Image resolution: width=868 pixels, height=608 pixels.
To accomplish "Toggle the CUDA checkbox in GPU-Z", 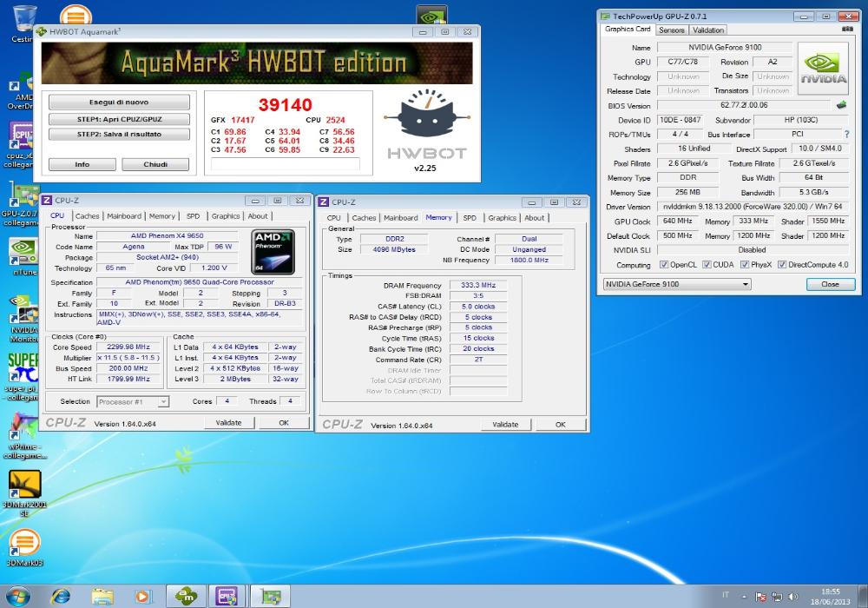I will 707,265.
